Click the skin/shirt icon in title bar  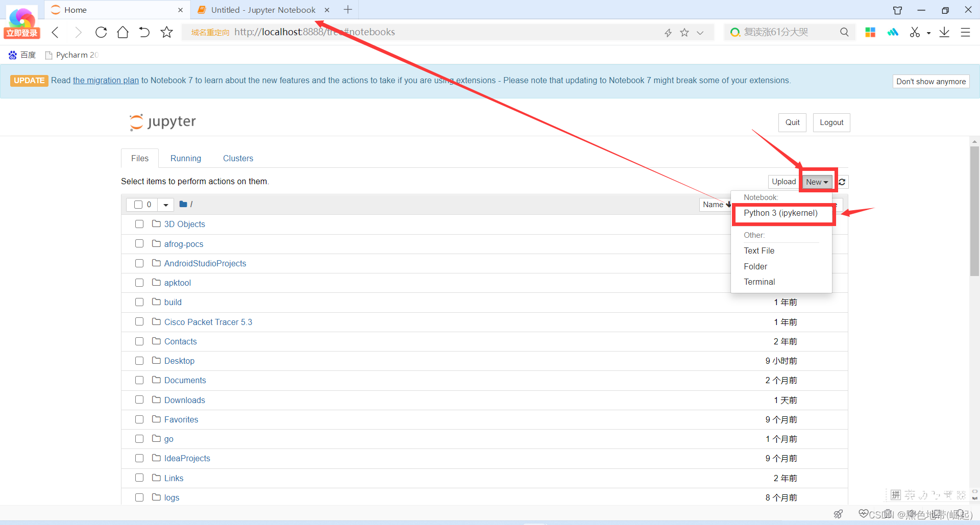[x=897, y=10]
